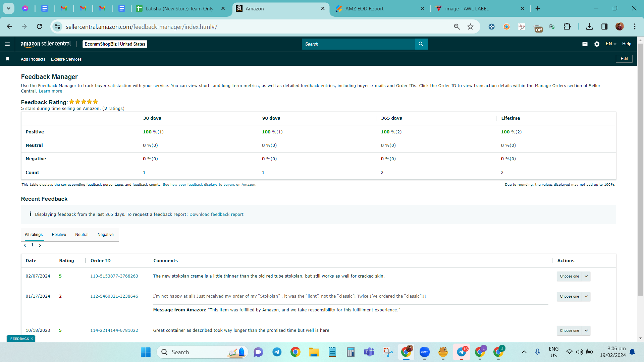Close the Amazon browser tab

[323, 8]
